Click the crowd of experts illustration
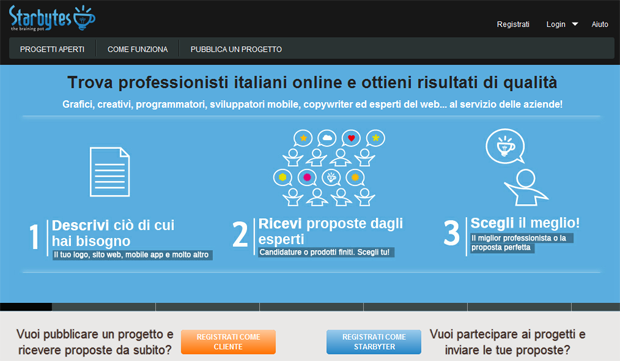This screenshot has height=361, width=620. coord(329,168)
